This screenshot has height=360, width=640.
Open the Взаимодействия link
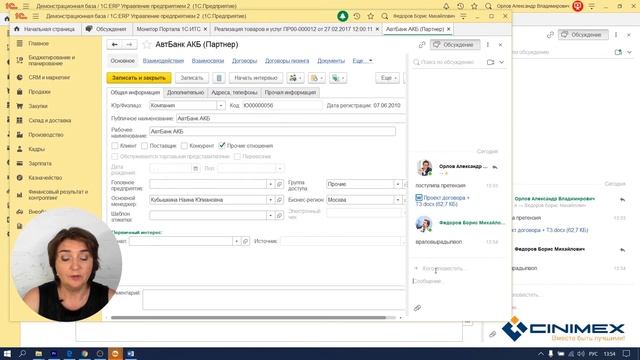pyautogui.click(x=163, y=61)
